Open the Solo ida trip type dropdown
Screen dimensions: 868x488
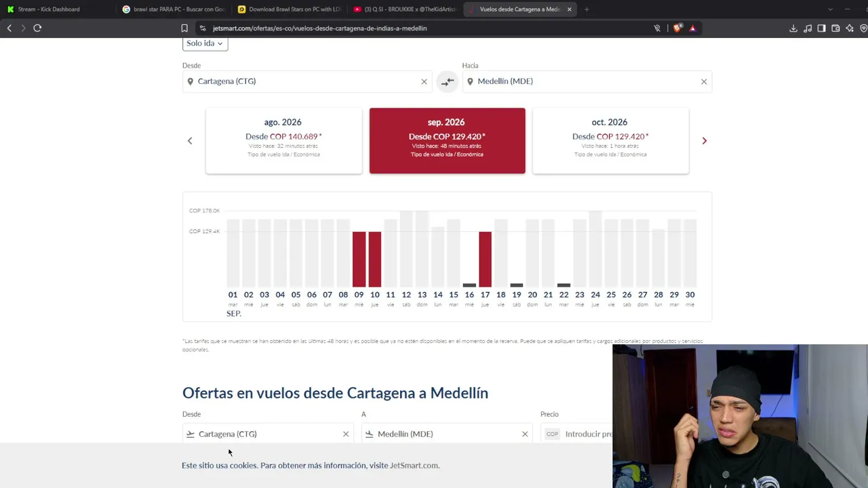tap(205, 43)
